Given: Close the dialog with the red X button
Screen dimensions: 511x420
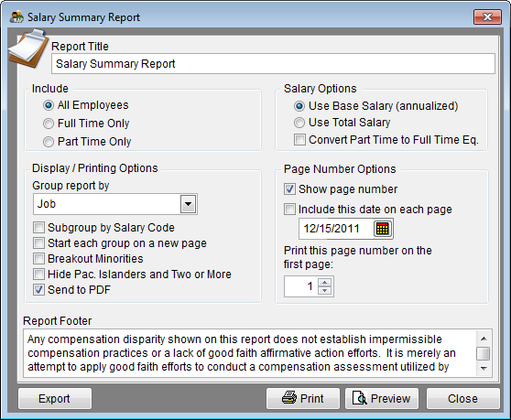Looking at the screenshot, I should (x=487, y=17).
